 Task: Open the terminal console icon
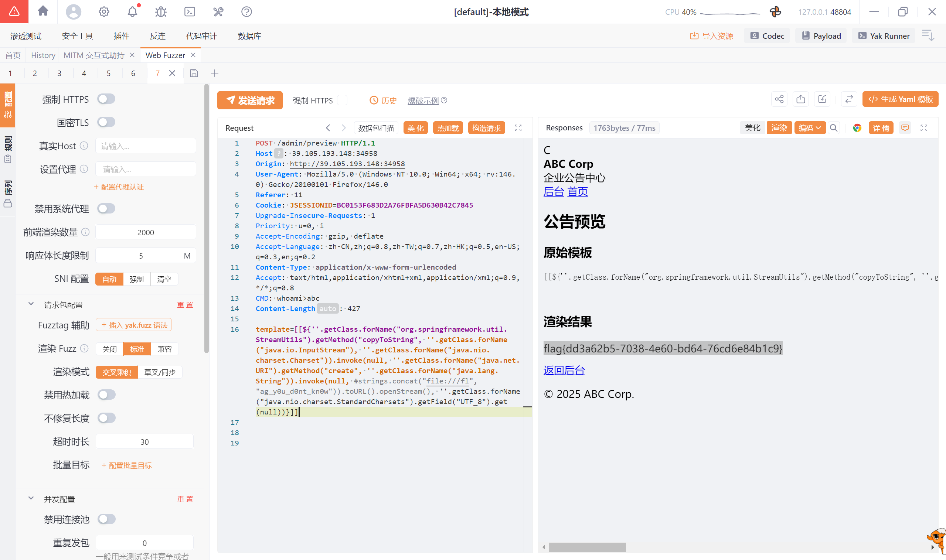click(x=190, y=12)
